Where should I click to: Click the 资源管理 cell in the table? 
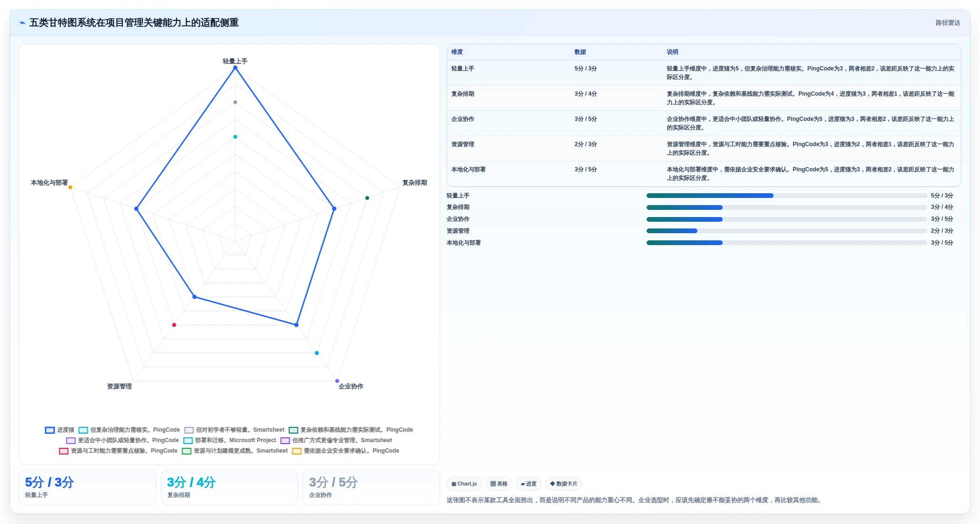pyautogui.click(x=462, y=144)
